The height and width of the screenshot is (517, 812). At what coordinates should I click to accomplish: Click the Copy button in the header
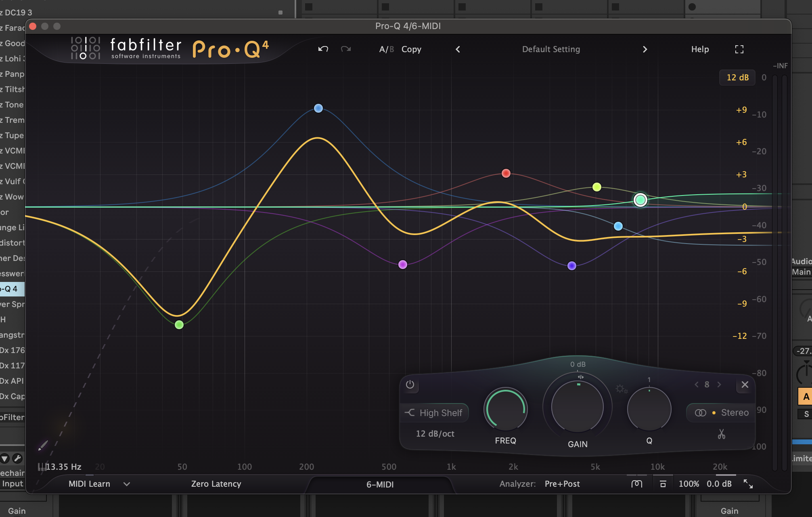[x=411, y=49]
